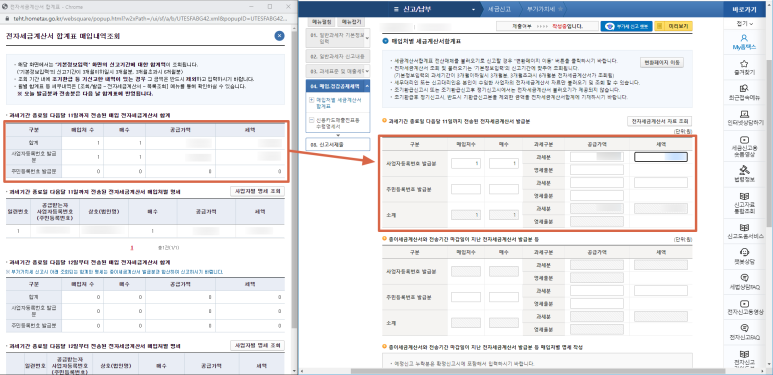Click 주민등록번호 발급분 매수 input field
Viewport: 773px width, 375px height.
click(504, 189)
